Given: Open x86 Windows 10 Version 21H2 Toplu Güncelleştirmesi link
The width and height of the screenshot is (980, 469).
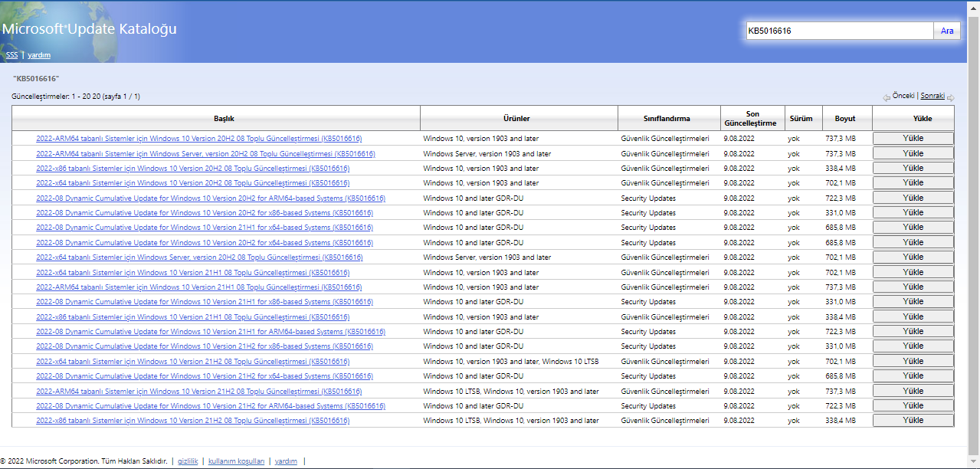Looking at the screenshot, I should 192,421.
